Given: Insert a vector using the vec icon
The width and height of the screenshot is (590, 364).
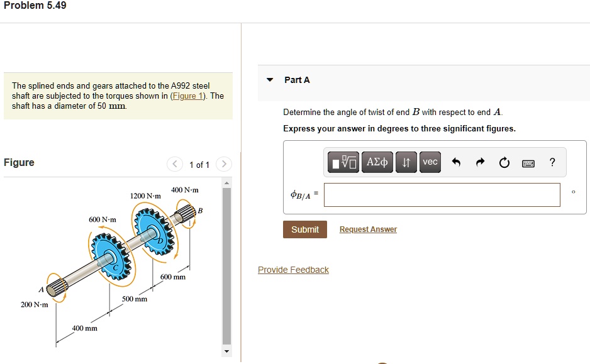Looking at the screenshot, I should pos(430,162).
